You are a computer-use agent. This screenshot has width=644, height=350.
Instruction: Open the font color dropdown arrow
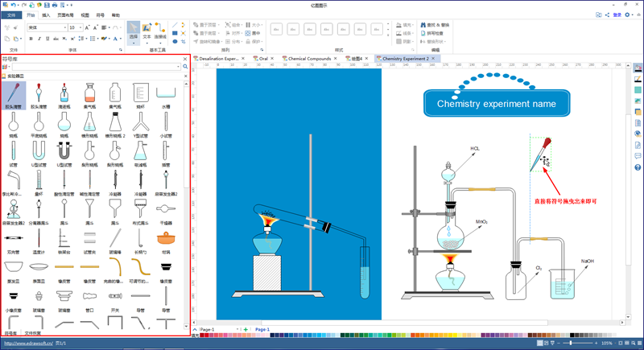click(120, 39)
